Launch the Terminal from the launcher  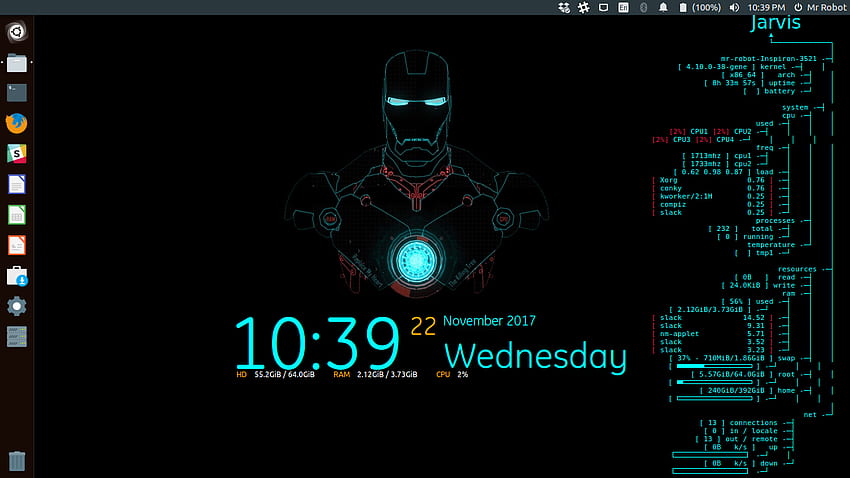point(17,93)
